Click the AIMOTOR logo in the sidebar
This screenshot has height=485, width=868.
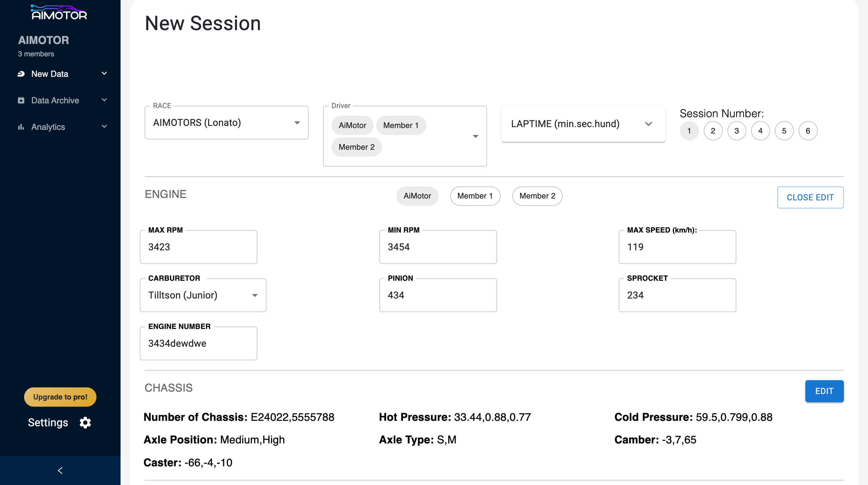[59, 13]
